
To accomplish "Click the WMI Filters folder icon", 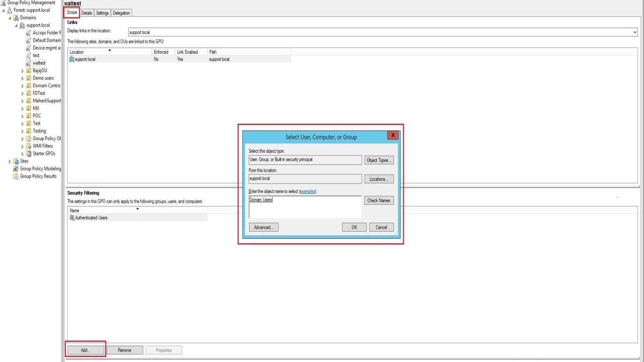I will click(29, 146).
